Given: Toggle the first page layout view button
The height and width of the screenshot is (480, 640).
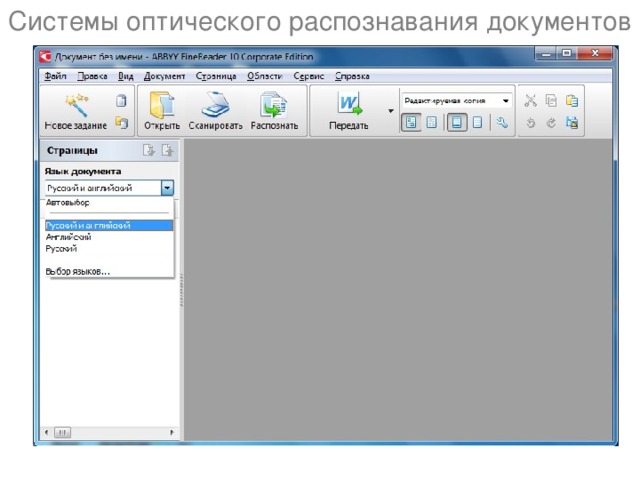Looking at the screenshot, I should tap(411, 122).
